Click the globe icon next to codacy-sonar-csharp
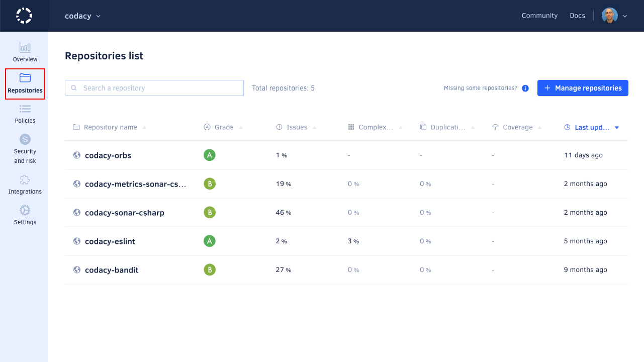Image resolution: width=644 pixels, height=362 pixels. click(77, 213)
